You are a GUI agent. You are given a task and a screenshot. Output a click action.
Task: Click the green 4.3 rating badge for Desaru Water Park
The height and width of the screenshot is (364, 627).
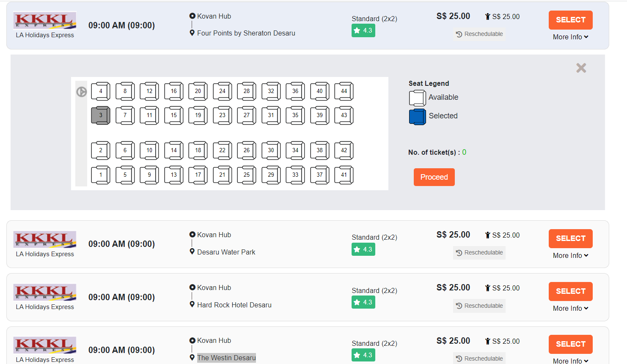[363, 249]
